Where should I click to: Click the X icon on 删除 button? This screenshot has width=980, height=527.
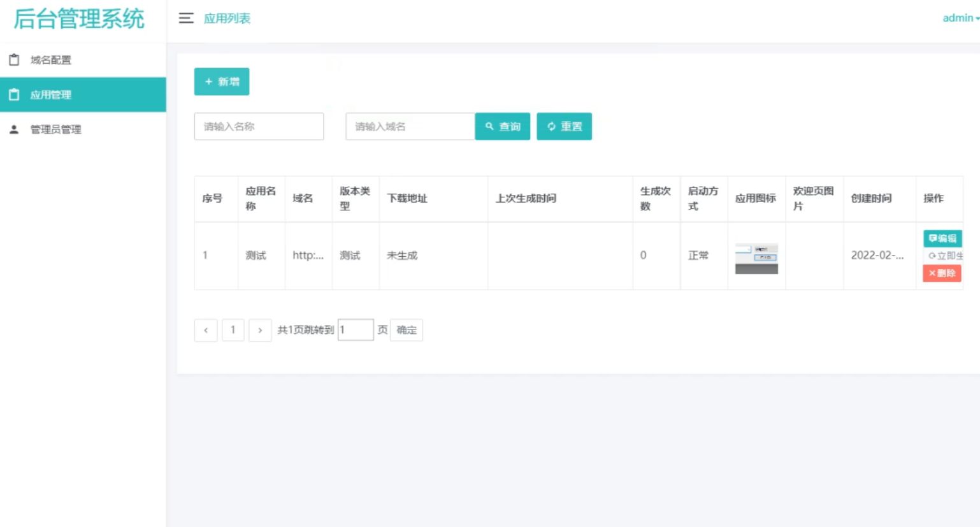point(932,273)
